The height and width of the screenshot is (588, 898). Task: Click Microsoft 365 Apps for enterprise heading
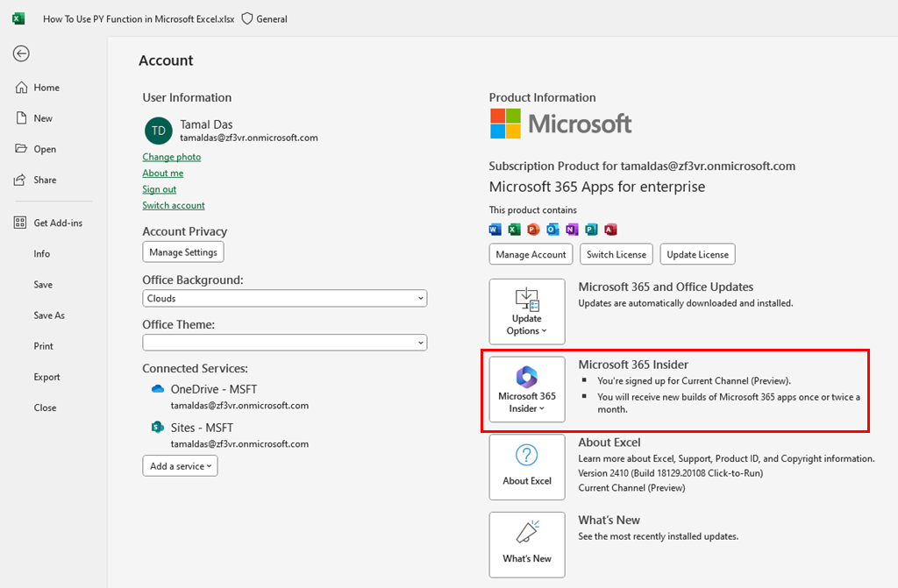point(597,187)
